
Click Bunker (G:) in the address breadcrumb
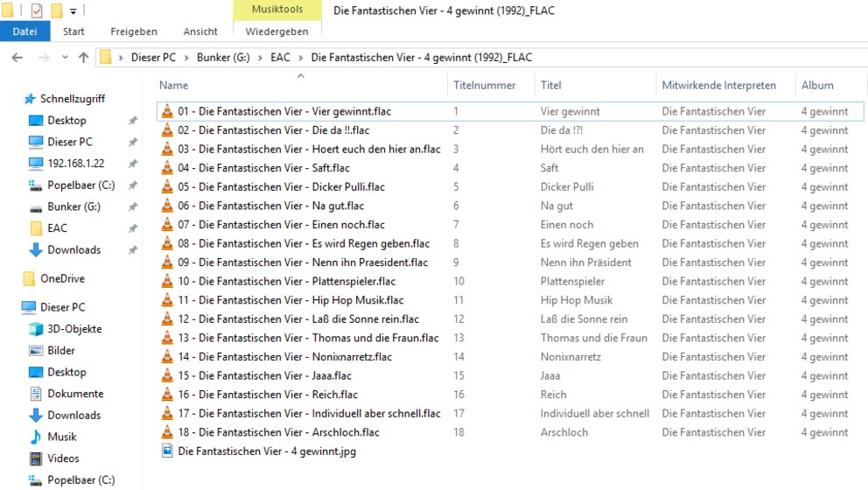tap(223, 58)
